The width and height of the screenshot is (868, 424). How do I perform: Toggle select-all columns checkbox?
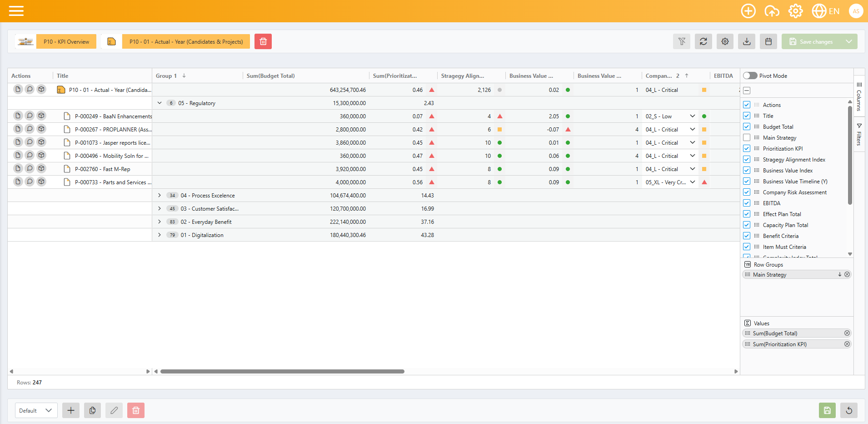747,90
